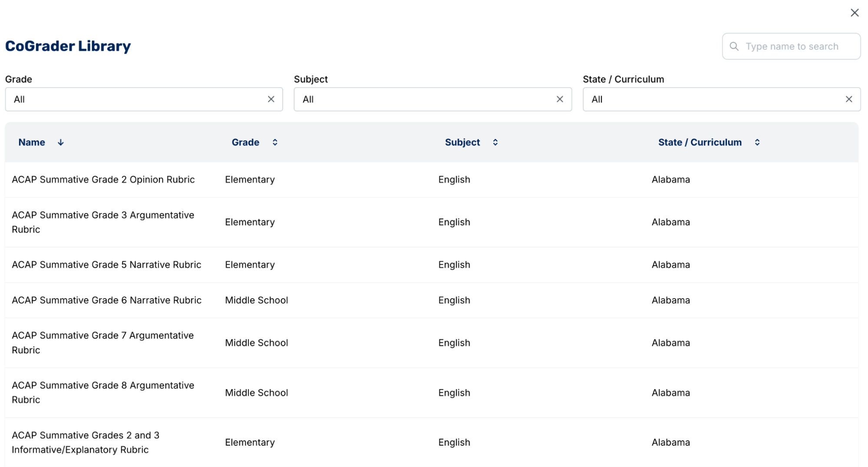Screen dimensions: 868x467
Task: Click the Grade column header to sort
Action: [245, 142]
